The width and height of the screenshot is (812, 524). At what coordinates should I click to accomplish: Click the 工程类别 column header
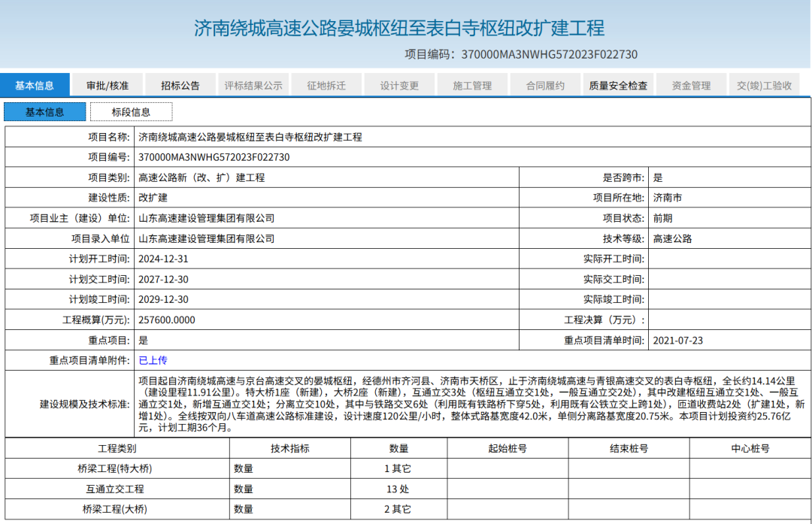(117, 448)
